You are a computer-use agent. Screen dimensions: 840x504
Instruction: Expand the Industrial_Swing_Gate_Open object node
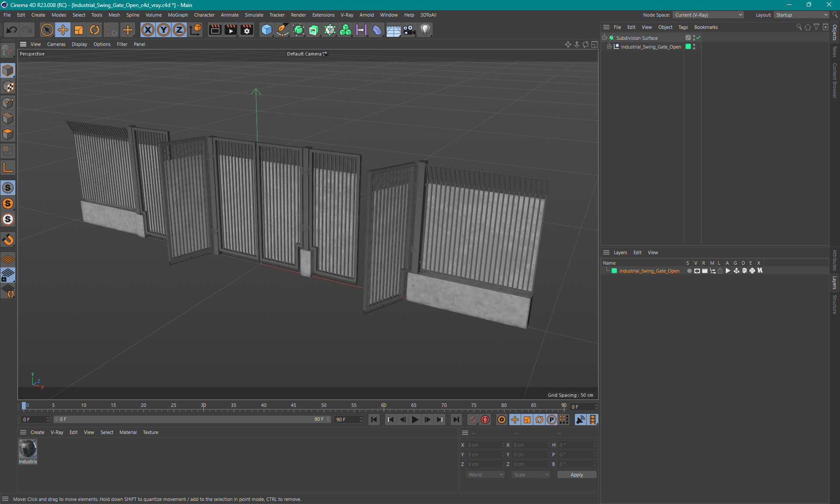[609, 46]
